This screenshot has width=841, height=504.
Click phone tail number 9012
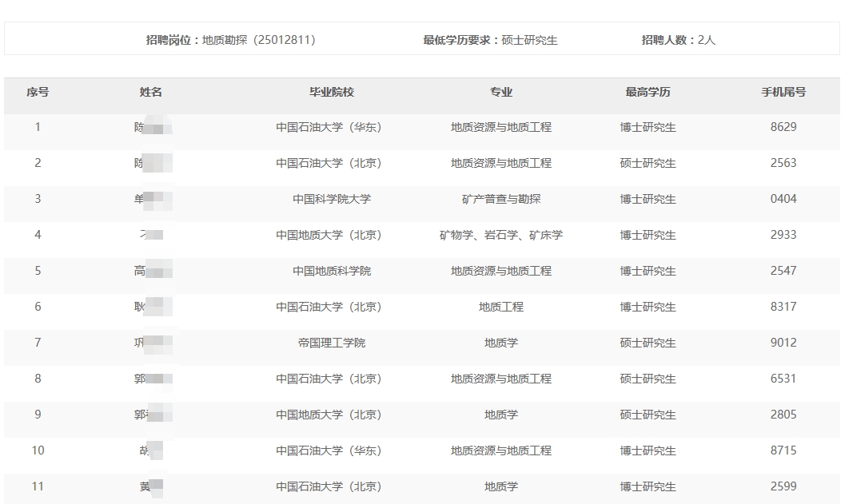coord(783,343)
